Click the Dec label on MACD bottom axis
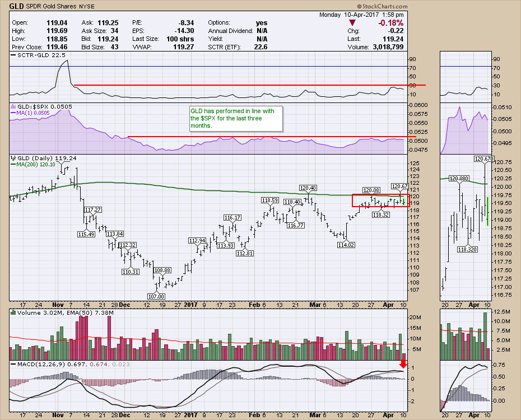521x420 pixels. (x=124, y=415)
